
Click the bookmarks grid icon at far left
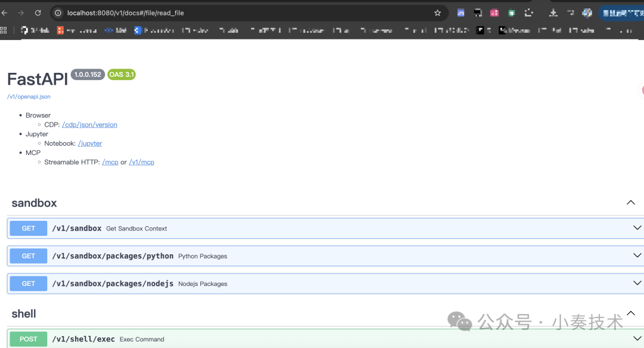(x=4, y=30)
